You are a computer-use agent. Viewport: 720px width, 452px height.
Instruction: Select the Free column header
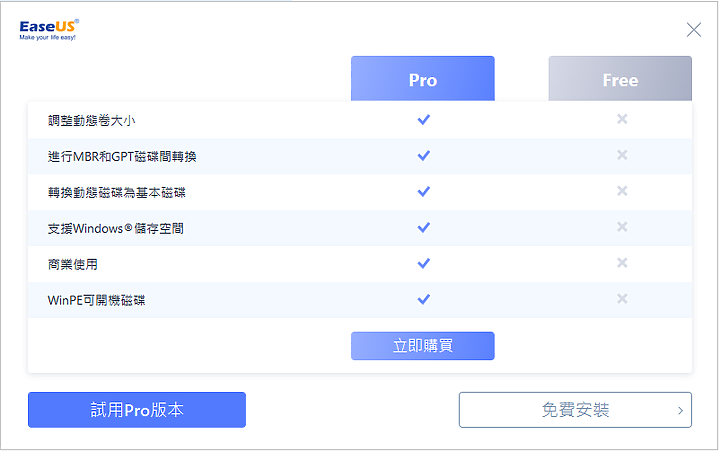pyautogui.click(x=620, y=79)
